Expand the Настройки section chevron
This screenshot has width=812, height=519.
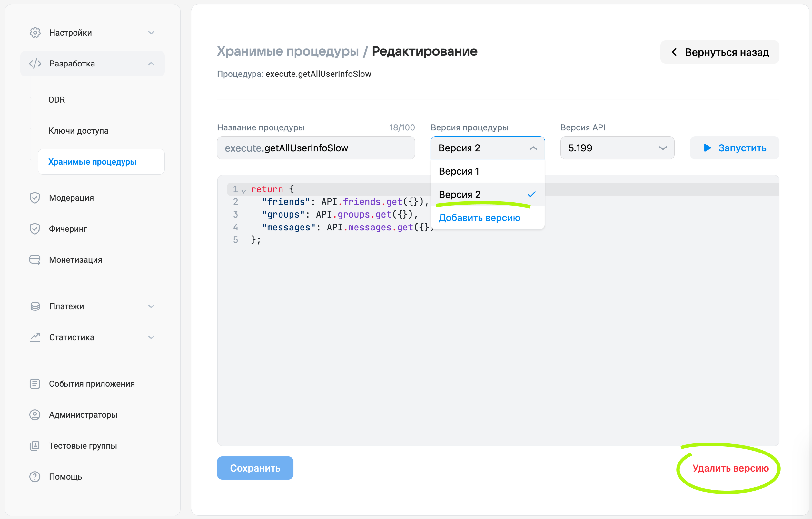tap(151, 33)
